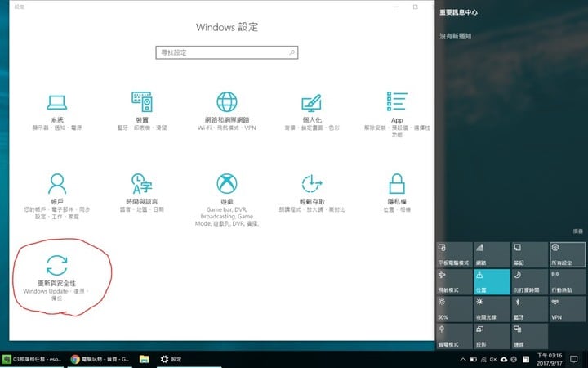Toggle 夜間光線 night light tile
Viewport: 588px width, 368px height.
click(x=492, y=309)
